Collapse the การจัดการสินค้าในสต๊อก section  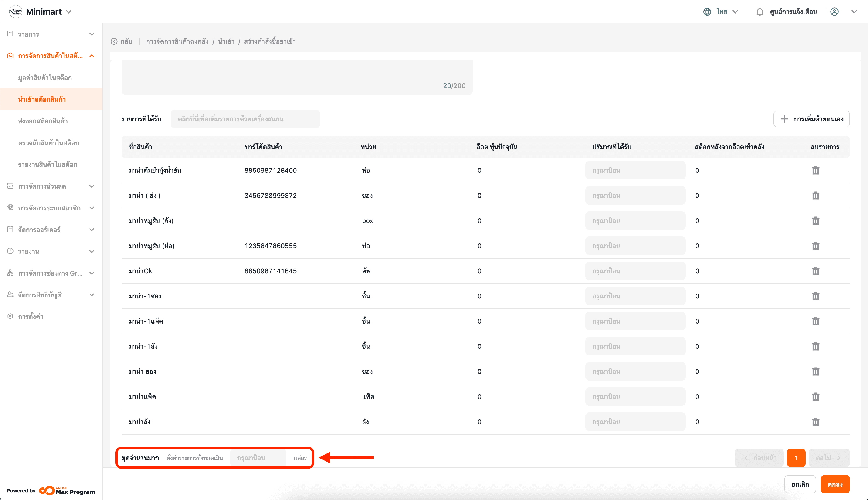point(91,56)
